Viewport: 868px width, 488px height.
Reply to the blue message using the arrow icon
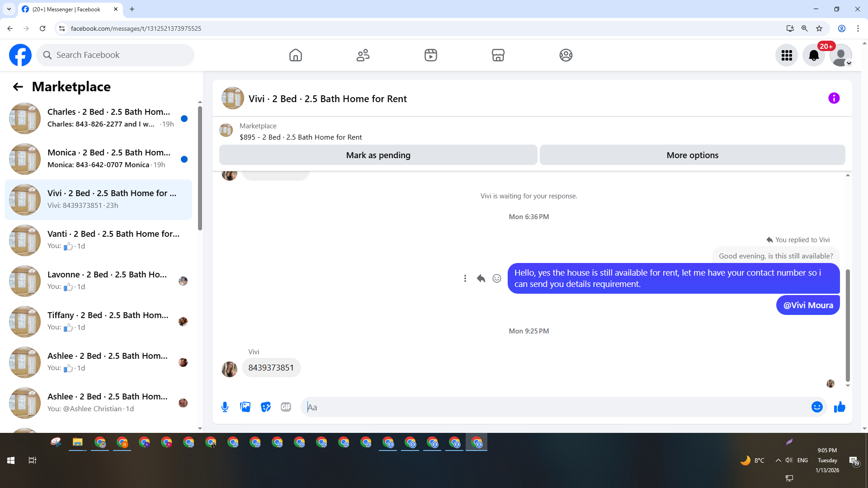tap(481, 278)
